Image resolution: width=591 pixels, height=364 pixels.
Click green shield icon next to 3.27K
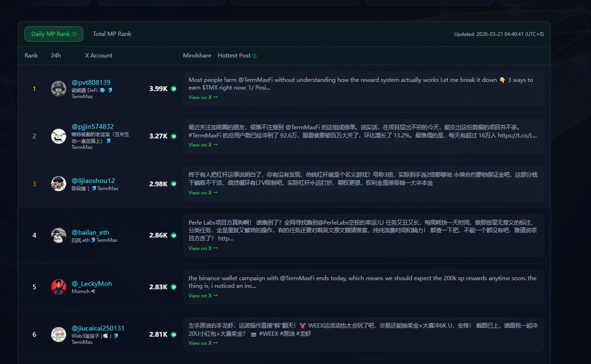pyautogui.click(x=173, y=136)
